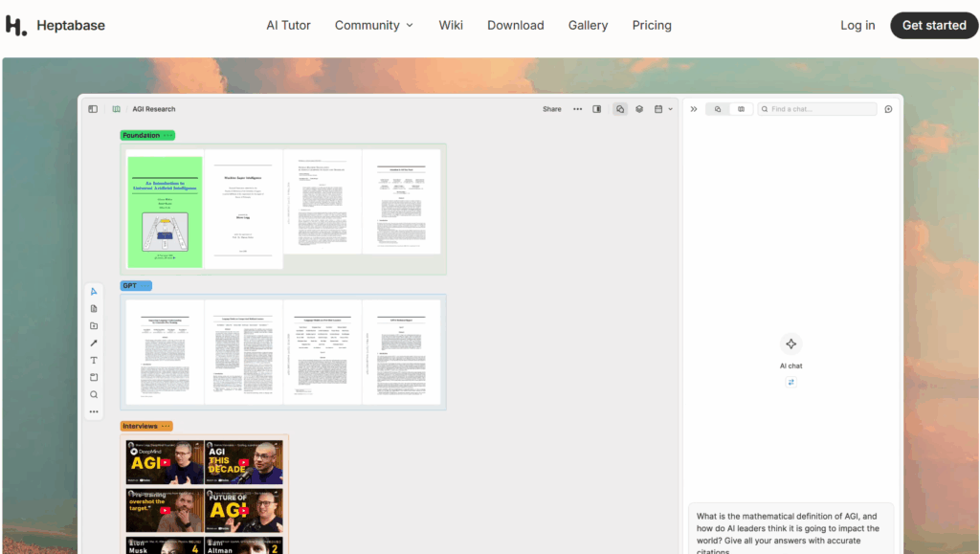Screen dimensions: 980x554
Task: Open the Elon Musk interview thumbnail
Action: (165, 545)
